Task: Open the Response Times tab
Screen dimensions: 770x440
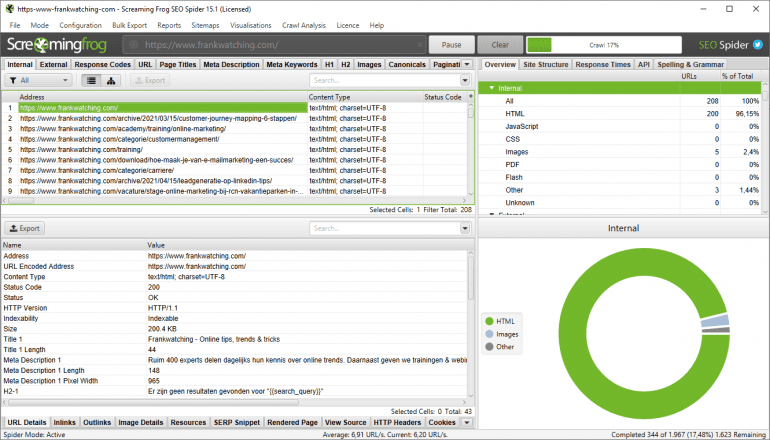Action: (x=603, y=64)
